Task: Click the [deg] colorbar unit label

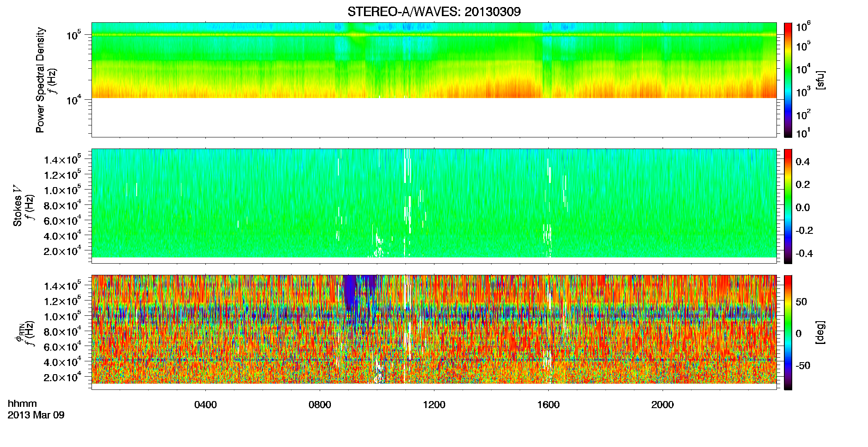Action: point(820,332)
